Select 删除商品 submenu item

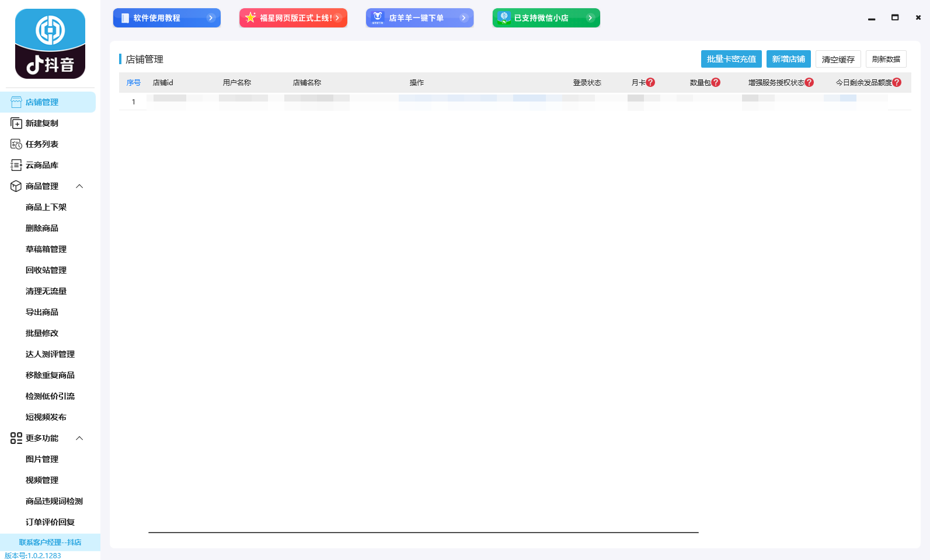[42, 228]
